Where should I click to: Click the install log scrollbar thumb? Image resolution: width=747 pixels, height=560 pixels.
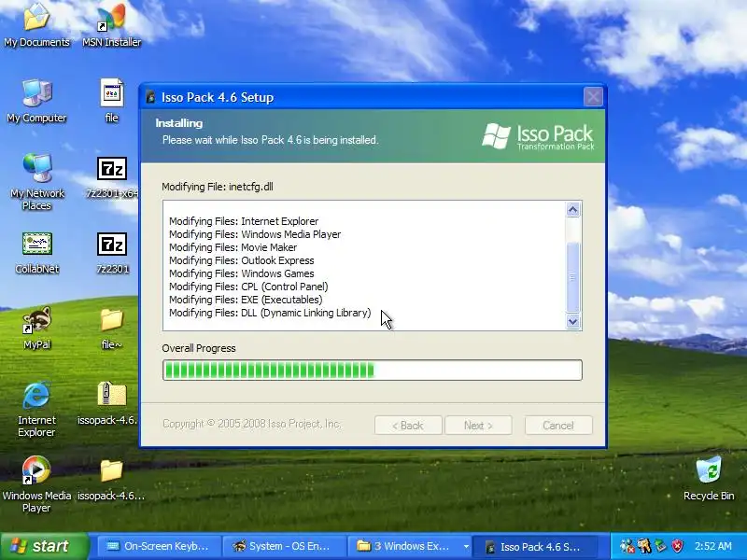[573, 277]
